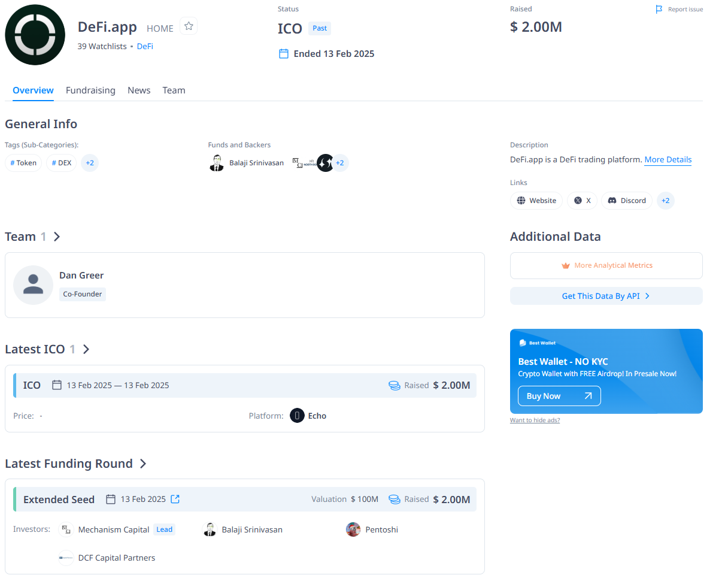Open More Details link in the description
The image size is (728, 575).
click(x=668, y=160)
